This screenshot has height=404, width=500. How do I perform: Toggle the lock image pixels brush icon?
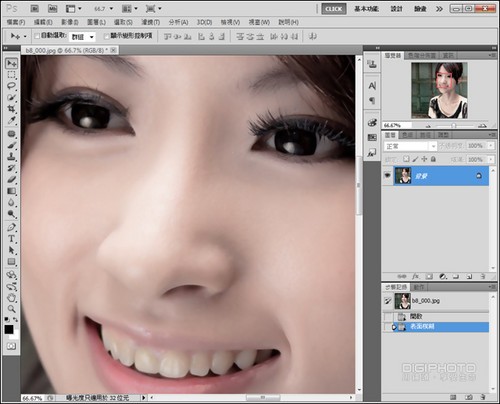[415, 159]
